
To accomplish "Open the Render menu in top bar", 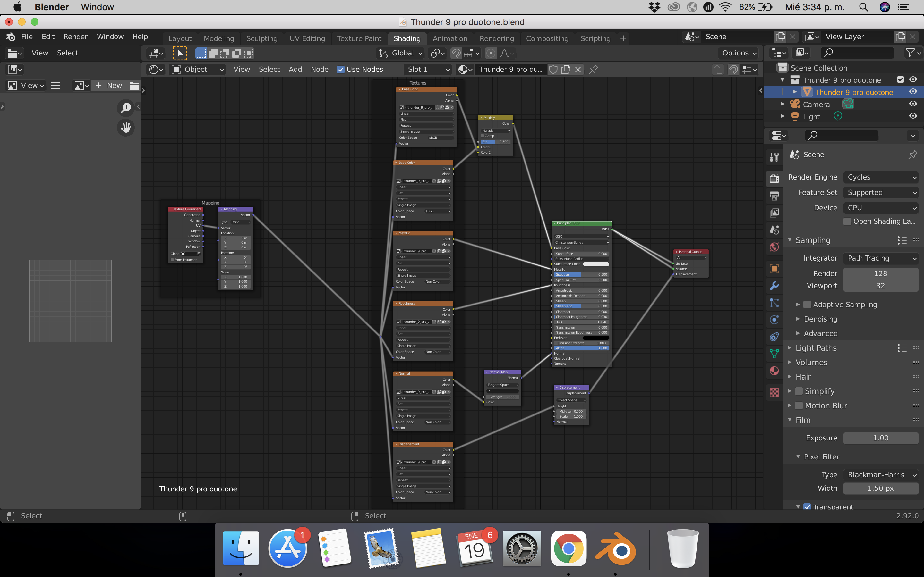I will (x=75, y=37).
